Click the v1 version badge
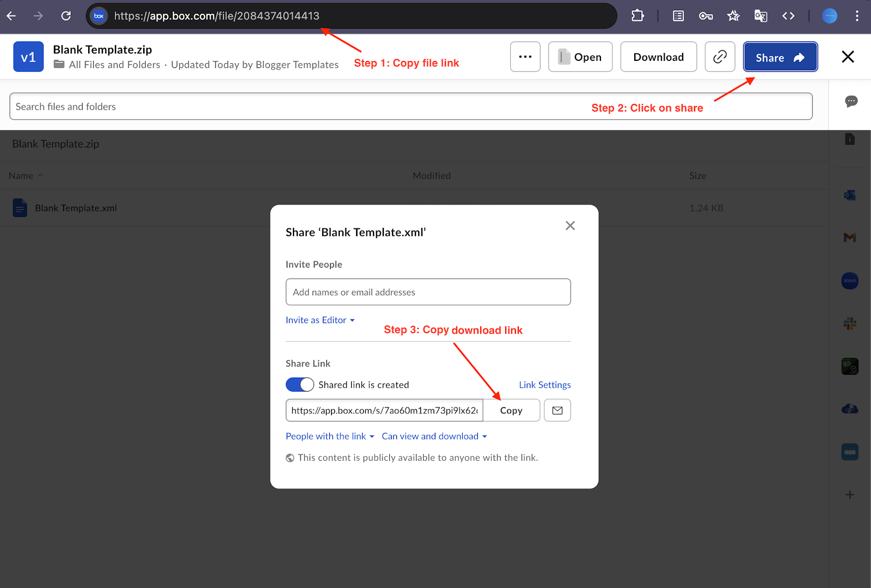This screenshot has width=871, height=588. click(28, 57)
